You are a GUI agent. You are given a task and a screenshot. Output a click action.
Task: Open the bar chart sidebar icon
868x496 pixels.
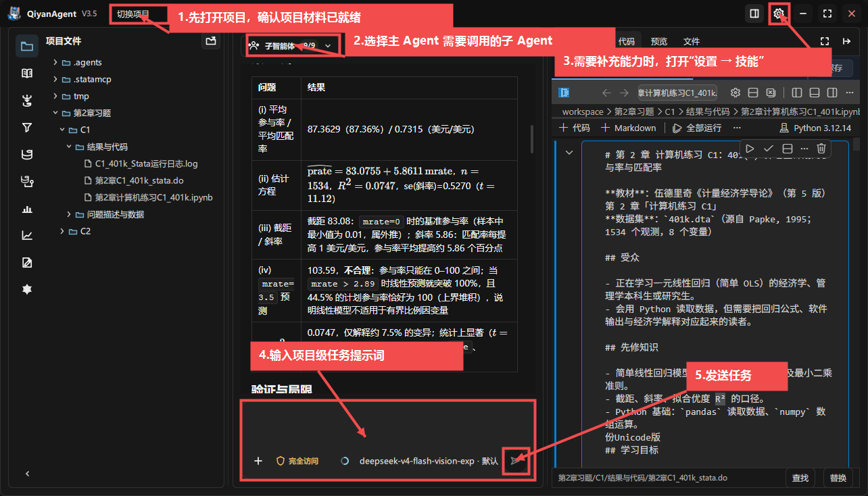pyautogui.click(x=27, y=209)
